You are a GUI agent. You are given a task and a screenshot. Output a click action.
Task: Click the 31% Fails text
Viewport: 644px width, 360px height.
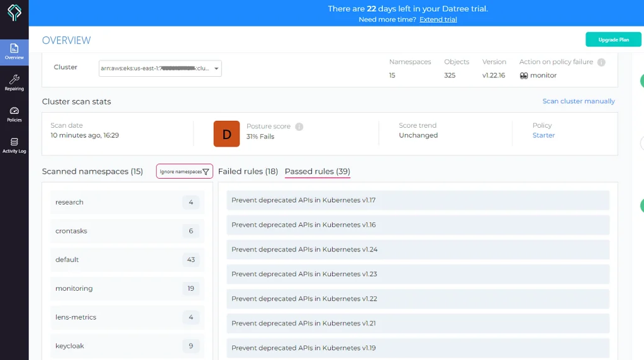(260, 137)
